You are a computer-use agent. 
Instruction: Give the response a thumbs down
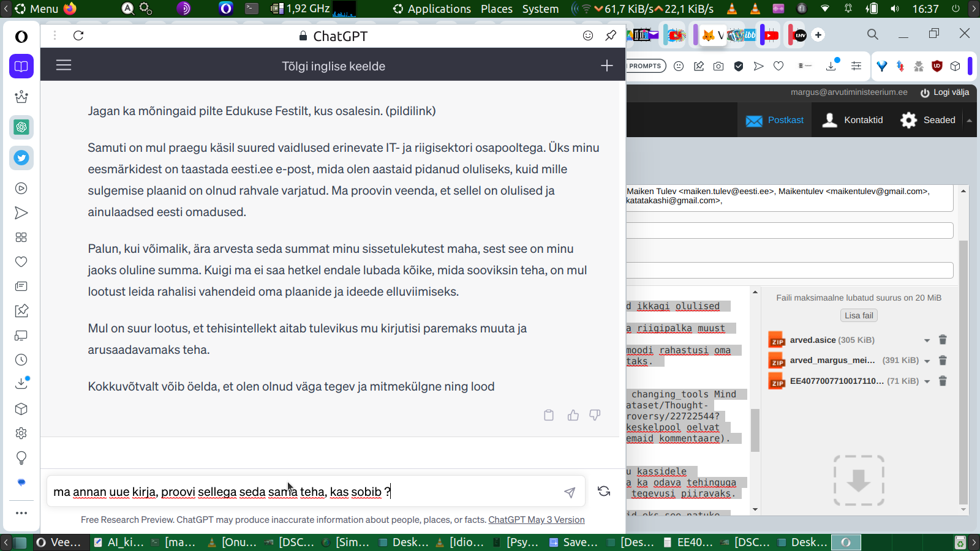click(x=595, y=415)
